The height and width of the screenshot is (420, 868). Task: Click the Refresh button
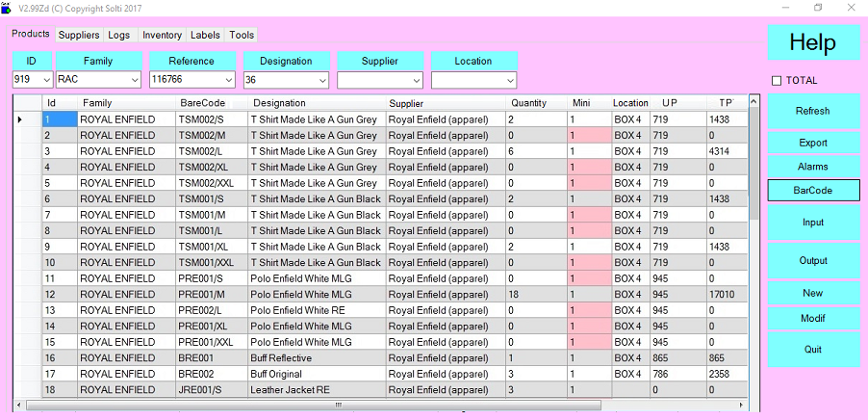click(812, 111)
